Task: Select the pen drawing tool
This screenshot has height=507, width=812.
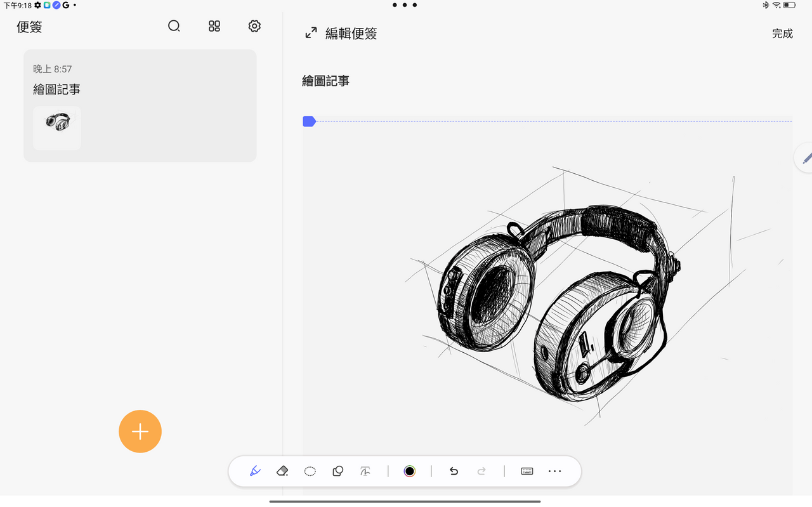Action: [x=255, y=471]
